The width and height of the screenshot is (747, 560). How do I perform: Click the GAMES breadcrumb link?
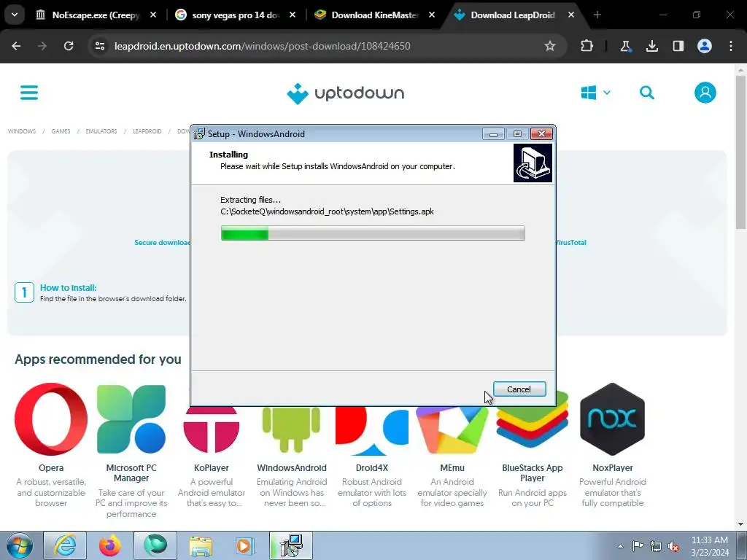(61, 131)
